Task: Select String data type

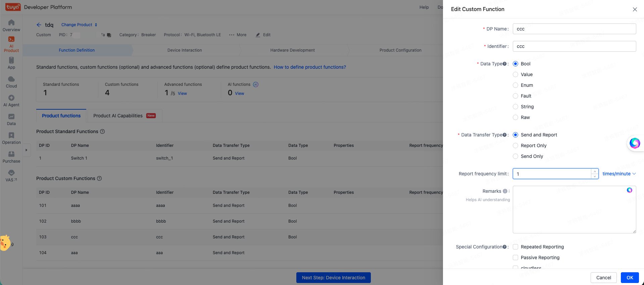Action: click(x=515, y=107)
